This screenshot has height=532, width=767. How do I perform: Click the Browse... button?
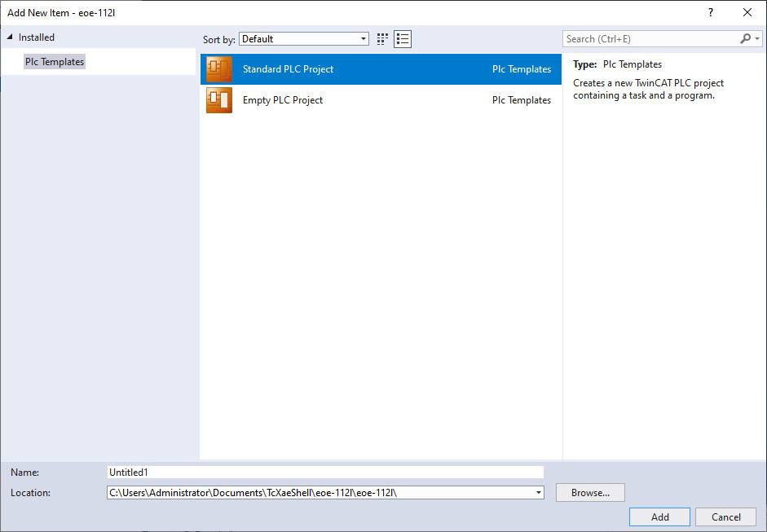(x=590, y=493)
